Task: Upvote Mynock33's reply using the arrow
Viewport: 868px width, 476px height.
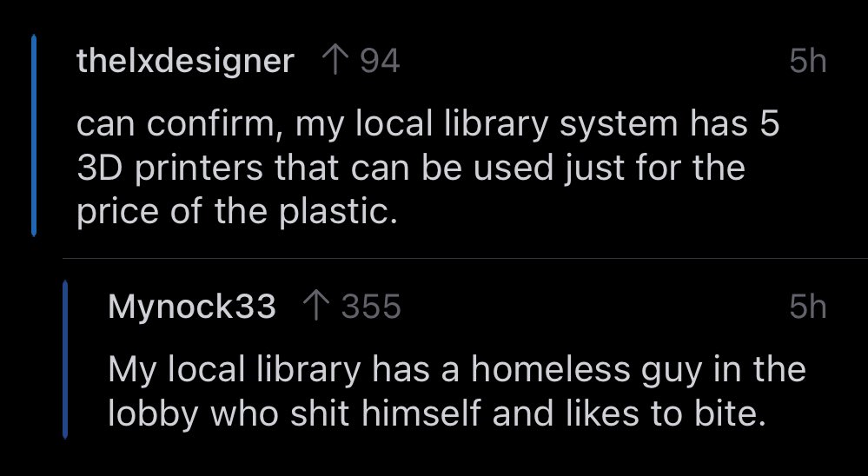Action: (x=319, y=306)
